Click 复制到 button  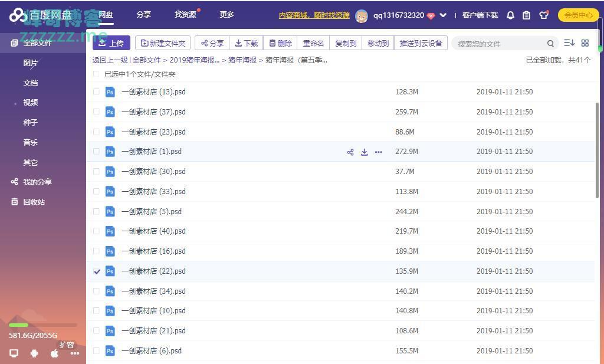tap(346, 42)
